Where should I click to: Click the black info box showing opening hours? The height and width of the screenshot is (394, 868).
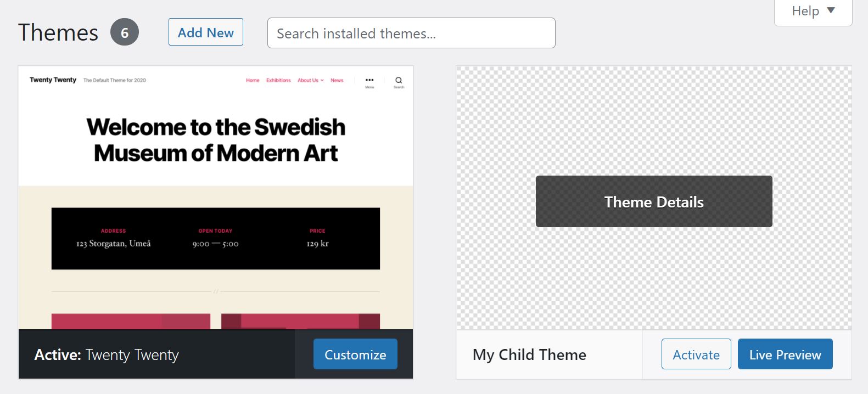(x=216, y=238)
